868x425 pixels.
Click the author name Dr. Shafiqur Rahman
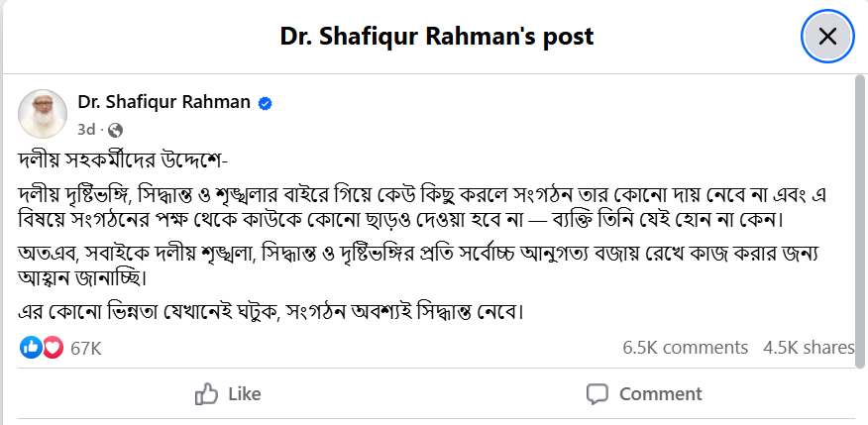(164, 103)
